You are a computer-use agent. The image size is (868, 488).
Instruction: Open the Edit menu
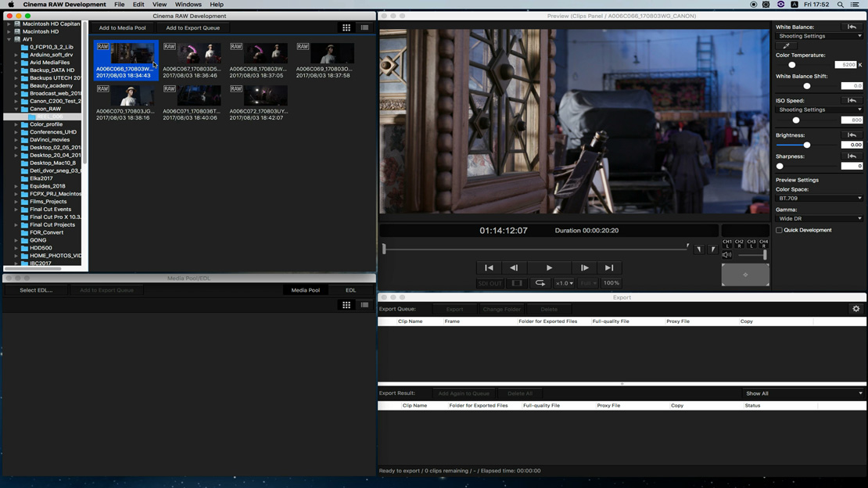(138, 5)
